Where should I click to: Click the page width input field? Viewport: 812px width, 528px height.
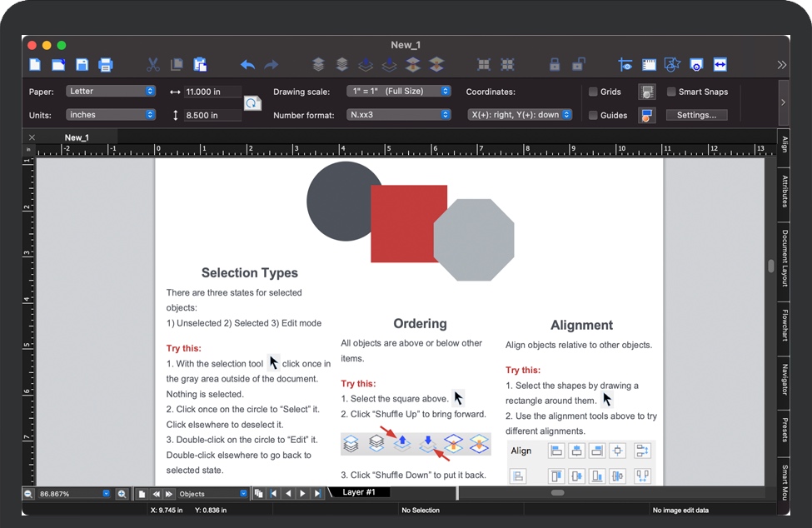click(x=212, y=92)
